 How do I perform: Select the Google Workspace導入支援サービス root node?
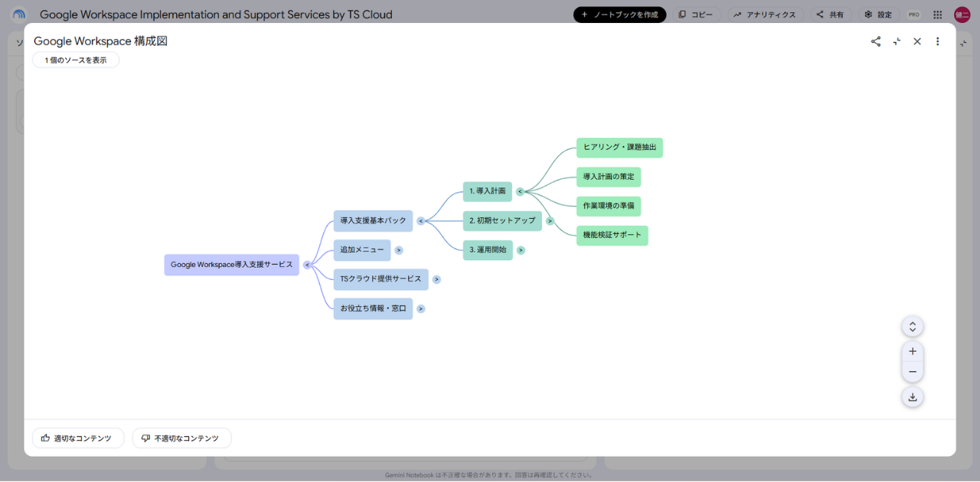click(232, 265)
